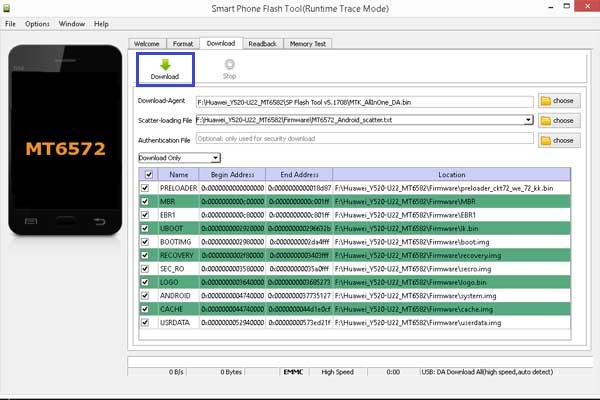The width and height of the screenshot is (600, 400).
Task: Click the 0:00 elapsed time field
Action: click(393, 372)
